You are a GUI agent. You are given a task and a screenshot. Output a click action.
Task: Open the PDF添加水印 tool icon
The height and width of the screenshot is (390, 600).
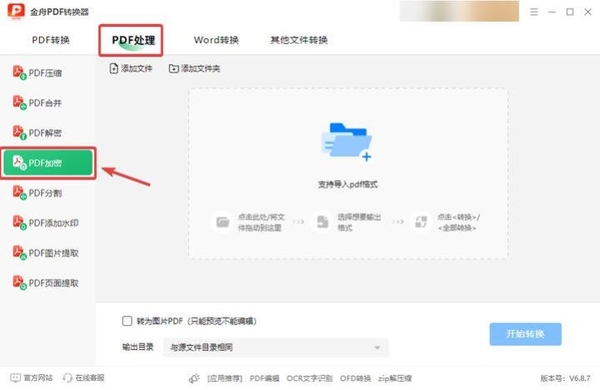point(19,222)
